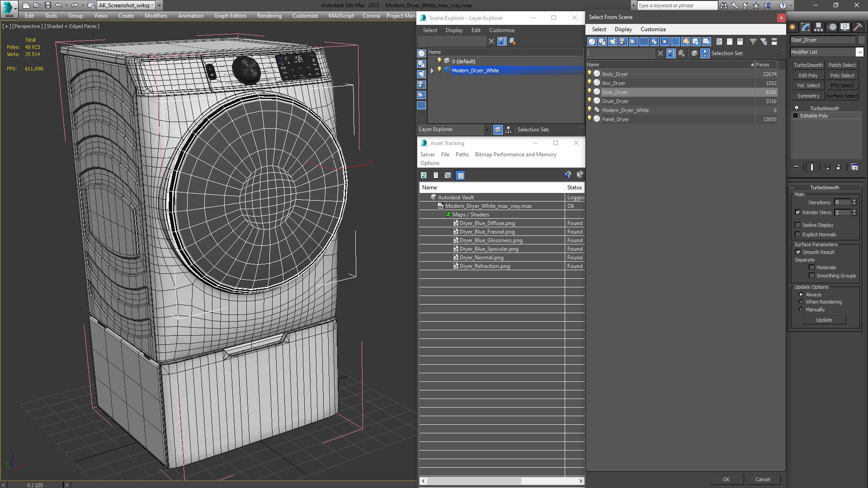Select the Manually update radio button
The image size is (868, 488).
click(x=801, y=310)
